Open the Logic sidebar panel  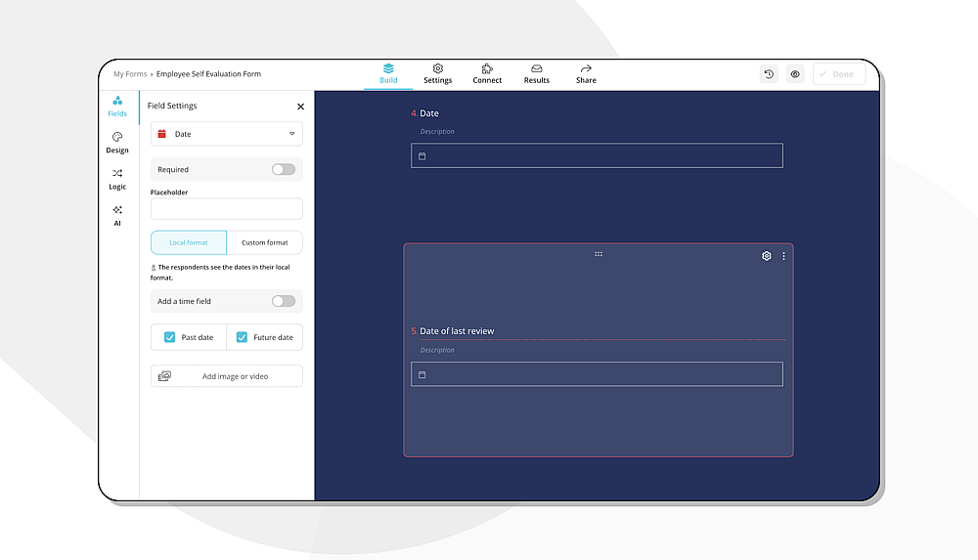coord(117,179)
